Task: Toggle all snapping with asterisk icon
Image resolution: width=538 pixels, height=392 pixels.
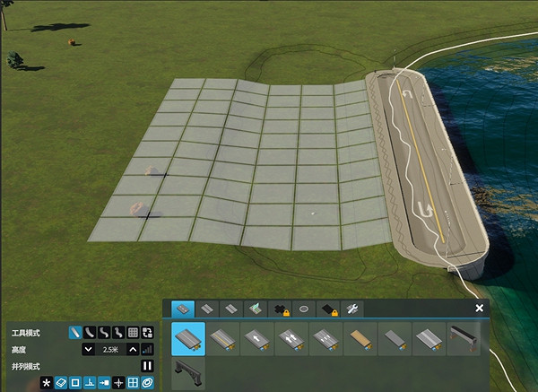Action: [47, 383]
